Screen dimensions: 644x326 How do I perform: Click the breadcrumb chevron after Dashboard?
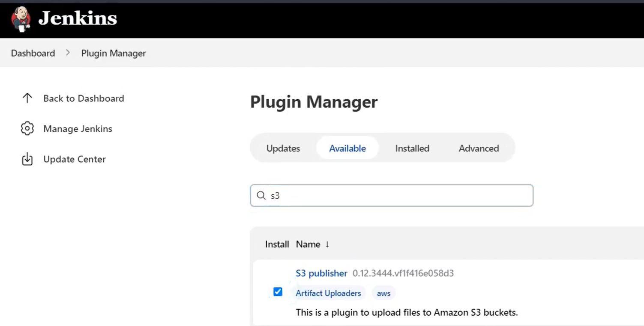pyautogui.click(x=68, y=53)
